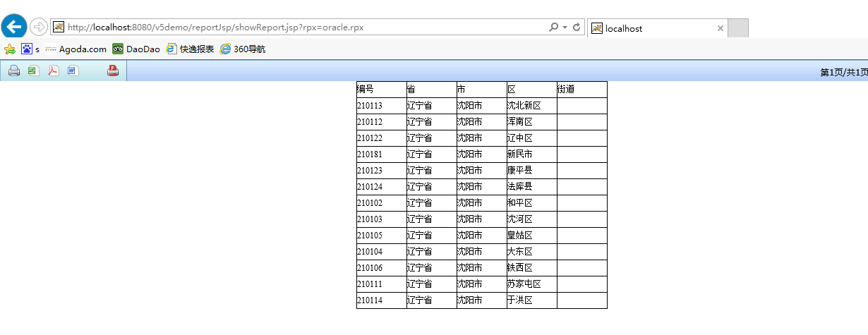Select cell 法库县
The height and width of the screenshot is (335, 868).
point(532,187)
